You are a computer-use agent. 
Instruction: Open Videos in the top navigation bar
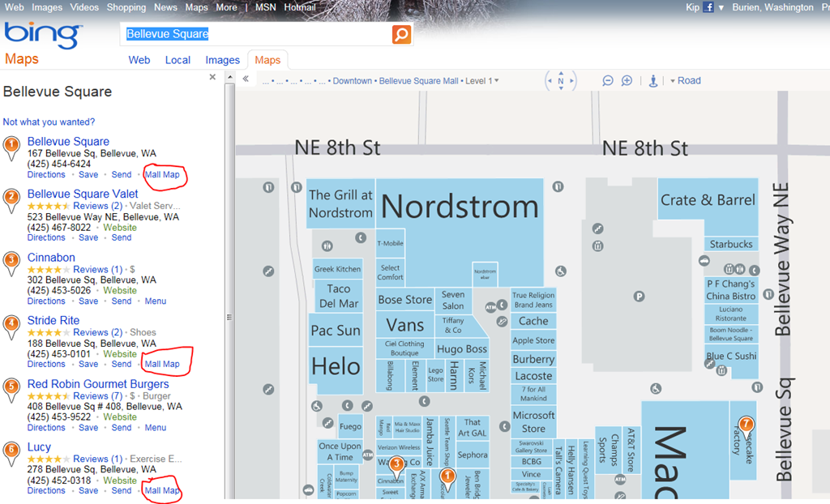[x=84, y=7]
